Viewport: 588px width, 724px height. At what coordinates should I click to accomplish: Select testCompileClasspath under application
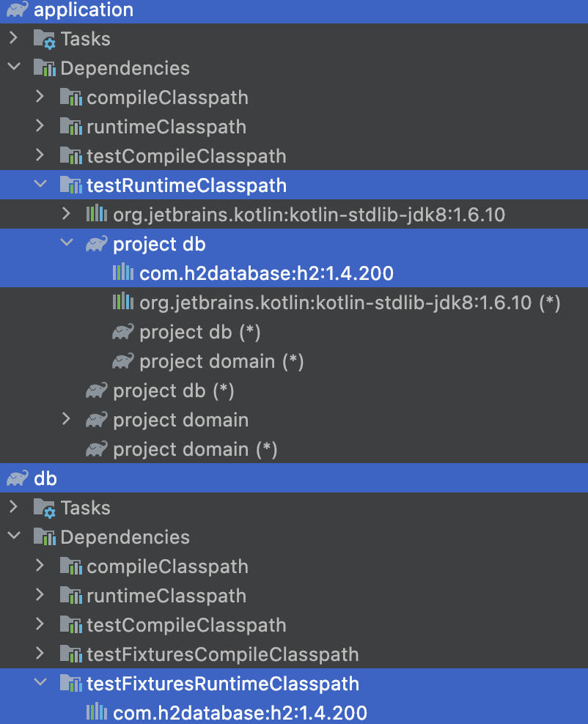pyautogui.click(x=187, y=156)
